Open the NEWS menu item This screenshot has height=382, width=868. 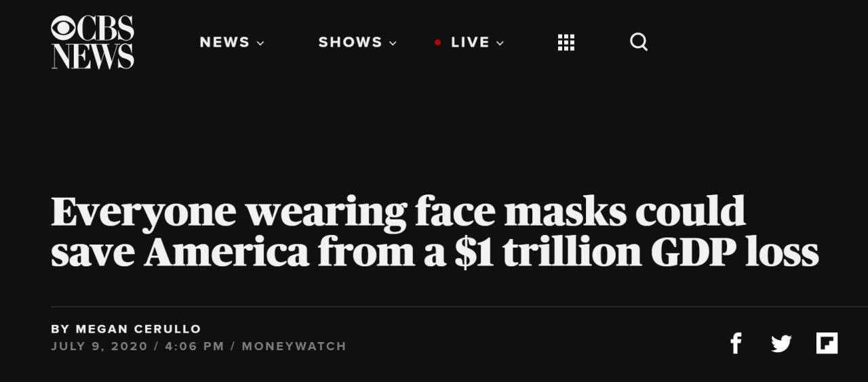[224, 43]
